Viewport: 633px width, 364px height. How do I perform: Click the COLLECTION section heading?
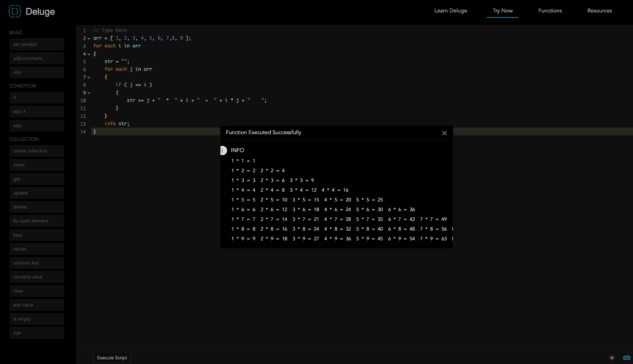click(x=24, y=139)
